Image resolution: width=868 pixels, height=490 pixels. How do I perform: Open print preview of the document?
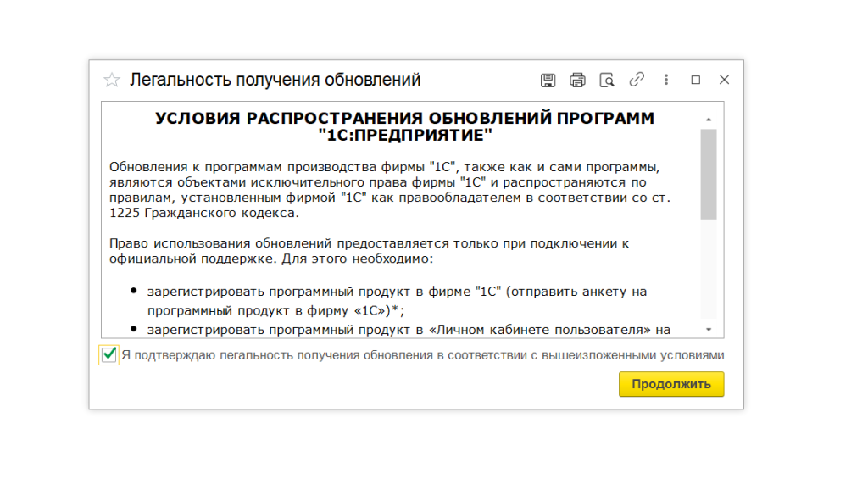607,81
